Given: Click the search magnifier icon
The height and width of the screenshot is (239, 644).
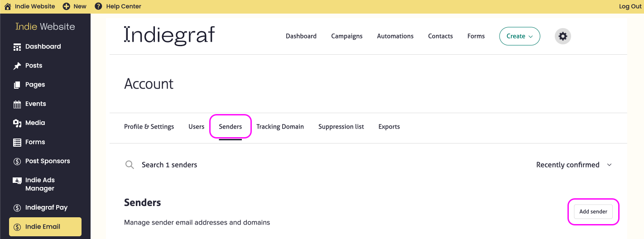Looking at the screenshot, I should [x=130, y=165].
